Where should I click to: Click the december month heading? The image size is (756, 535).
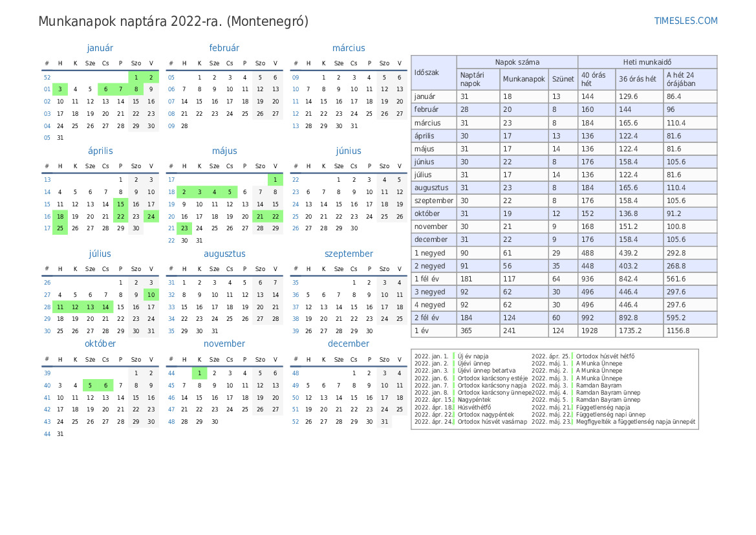click(x=349, y=344)
